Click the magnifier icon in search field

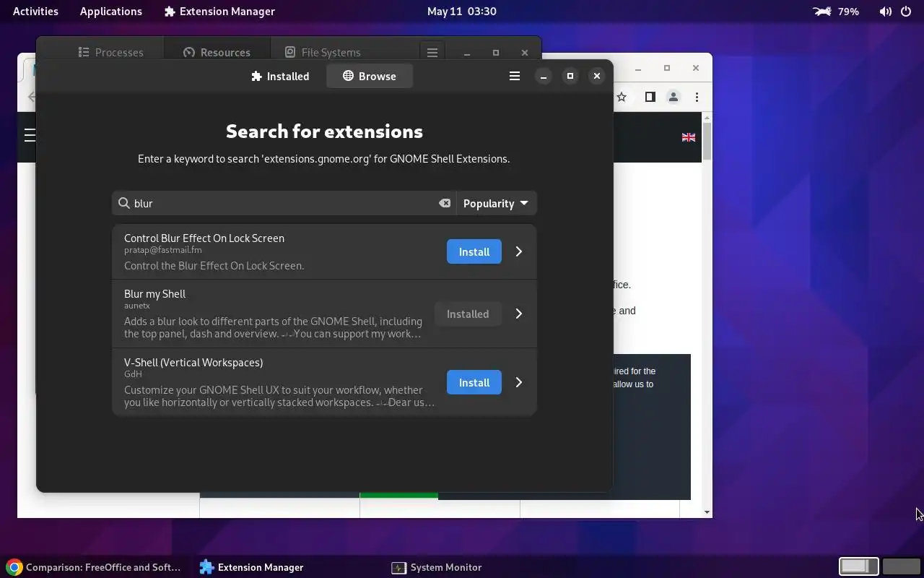pyautogui.click(x=124, y=203)
